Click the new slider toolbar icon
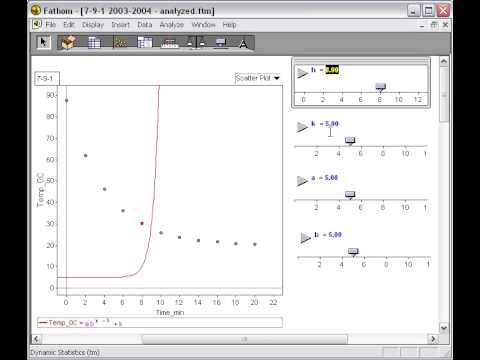The image size is (480, 360). [221, 43]
